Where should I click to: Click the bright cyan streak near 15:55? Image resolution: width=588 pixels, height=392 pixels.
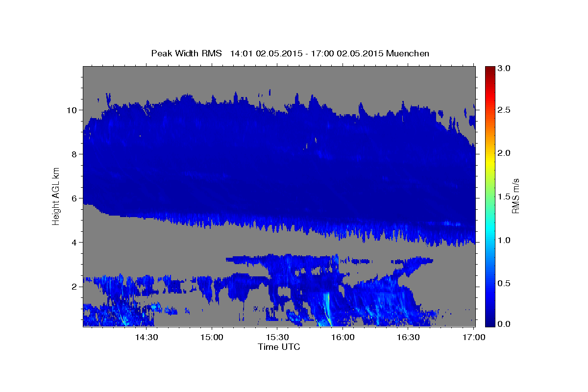click(x=327, y=310)
